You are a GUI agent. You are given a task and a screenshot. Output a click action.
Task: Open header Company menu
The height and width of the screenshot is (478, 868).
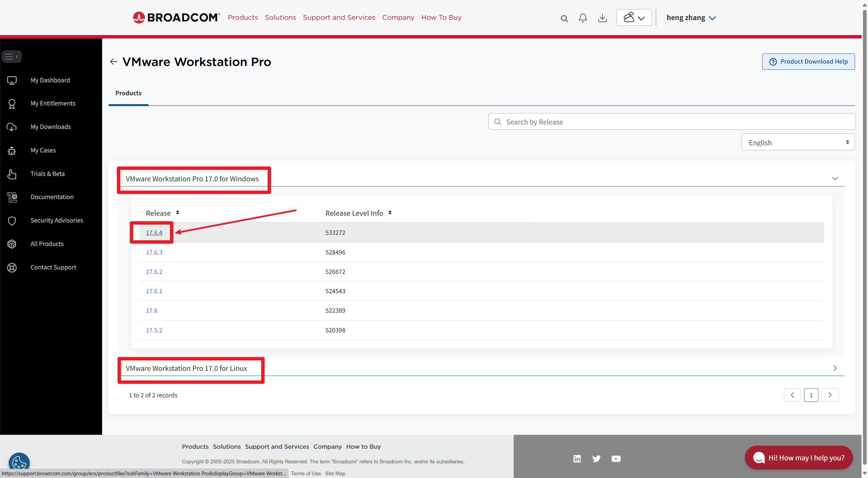398,17
